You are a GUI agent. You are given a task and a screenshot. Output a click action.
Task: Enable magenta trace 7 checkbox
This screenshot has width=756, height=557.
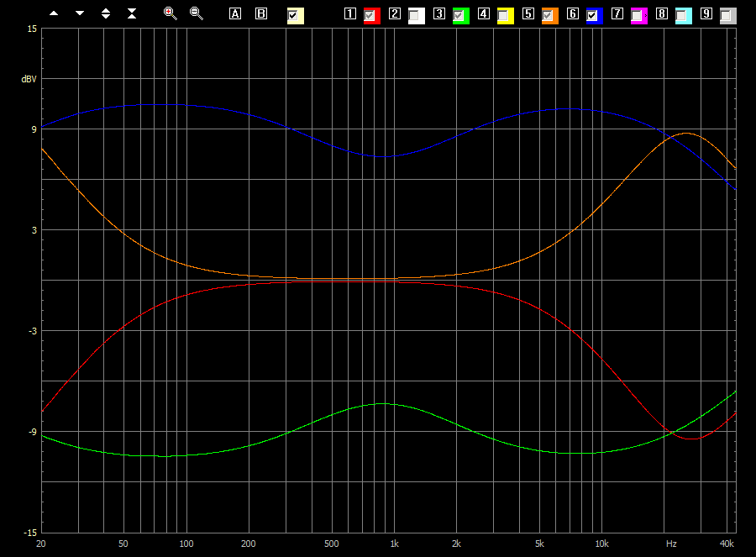[x=638, y=15]
